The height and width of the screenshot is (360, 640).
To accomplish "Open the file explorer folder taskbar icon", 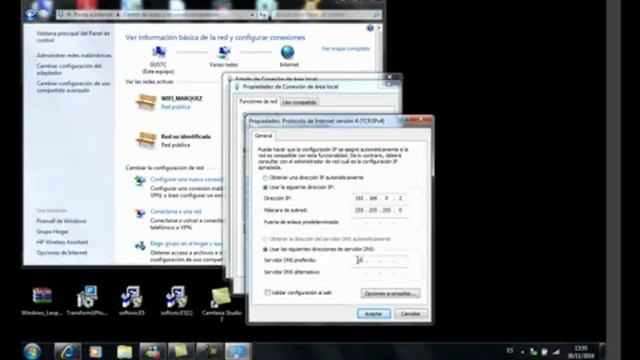I will point(124,351).
